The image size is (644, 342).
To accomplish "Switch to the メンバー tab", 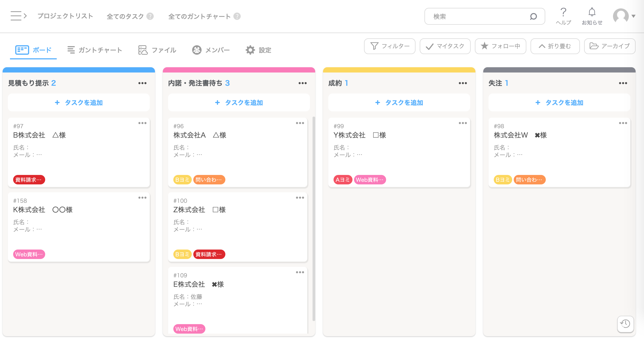I will [211, 50].
